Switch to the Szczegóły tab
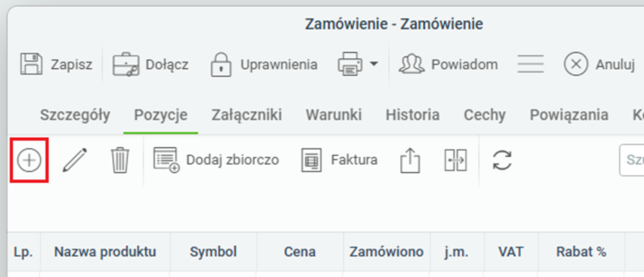 point(75,115)
